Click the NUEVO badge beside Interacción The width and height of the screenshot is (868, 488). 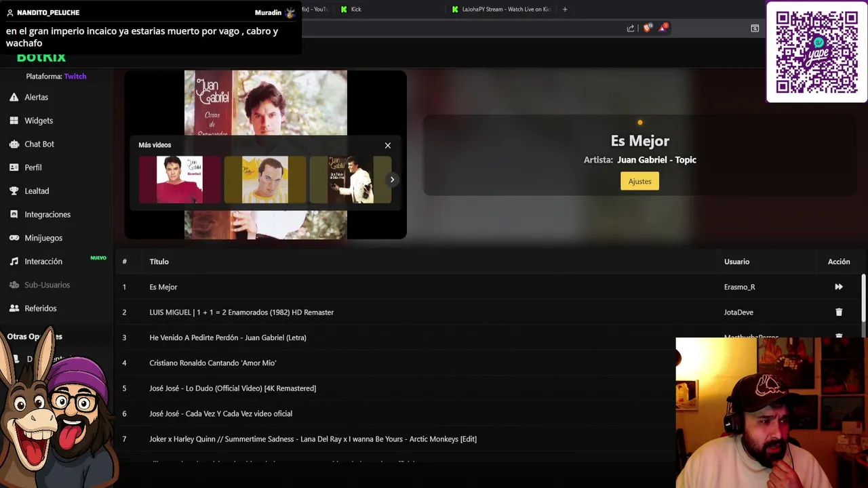98,258
